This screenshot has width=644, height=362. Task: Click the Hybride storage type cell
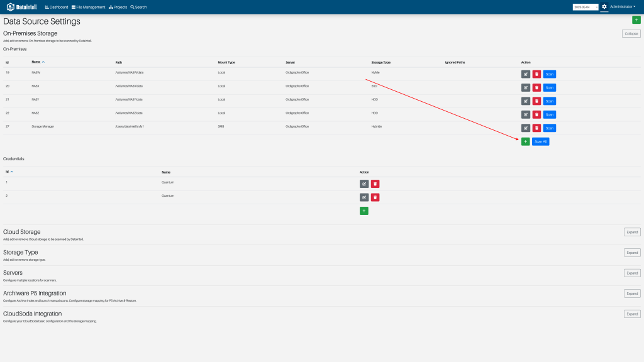point(377,126)
